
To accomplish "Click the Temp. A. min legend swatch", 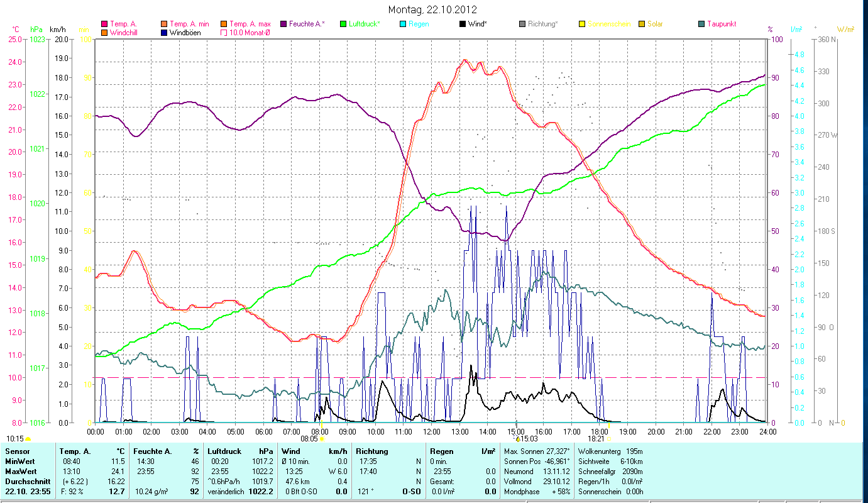I will pyautogui.click(x=165, y=24).
